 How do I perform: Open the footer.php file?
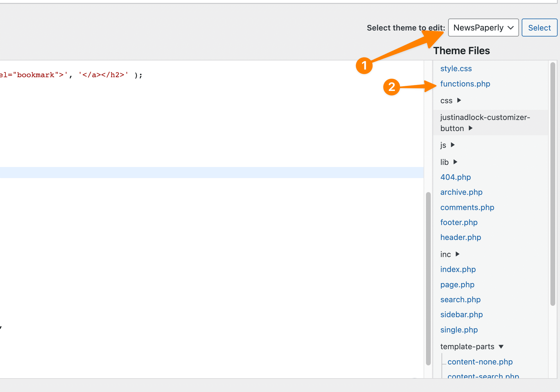(x=459, y=222)
